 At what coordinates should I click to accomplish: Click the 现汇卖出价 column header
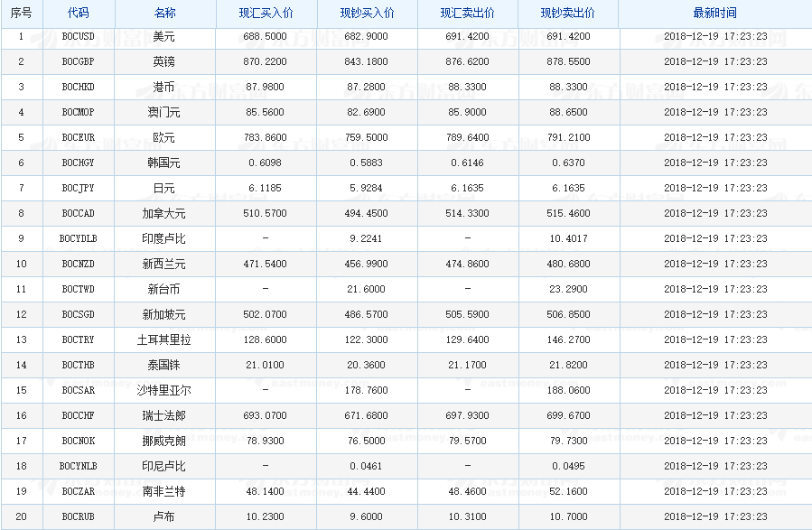[x=467, y=13]
